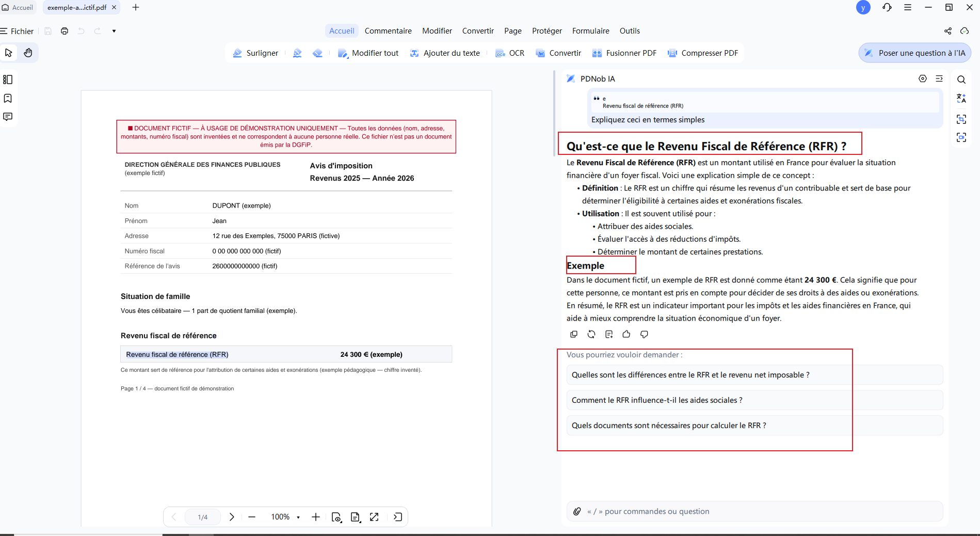Image resolution: width=980 pixels, height=536 pixels.
Task: Click Poser une question à l'IA
Action: pos(915,53)
